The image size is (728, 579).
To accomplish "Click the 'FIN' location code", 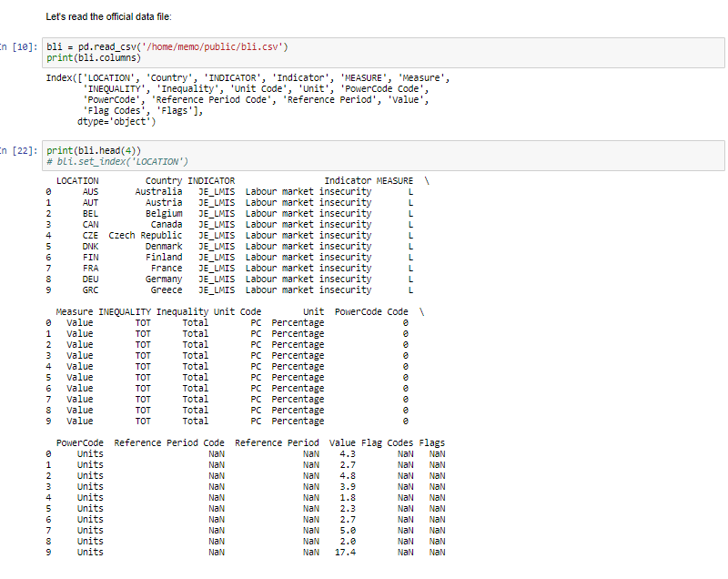I will coord(90,258).
